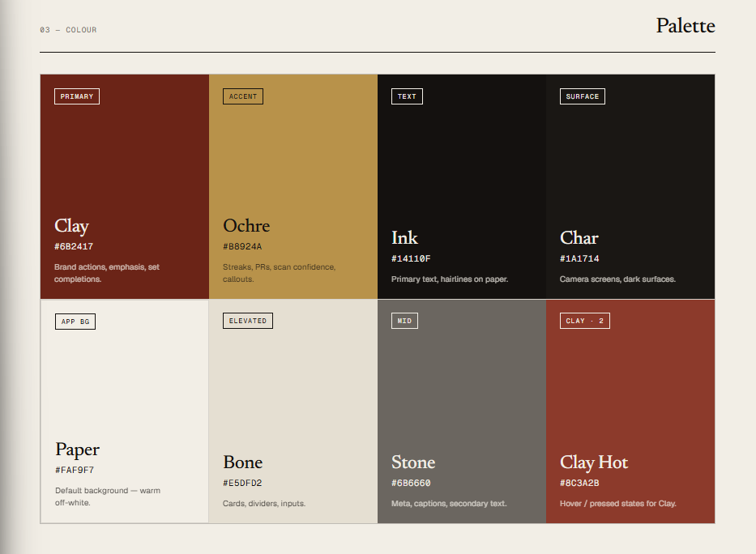Select the hex code #8C3A2B
The width and height of the screenshot is (756, 554).
click(579, 484)
